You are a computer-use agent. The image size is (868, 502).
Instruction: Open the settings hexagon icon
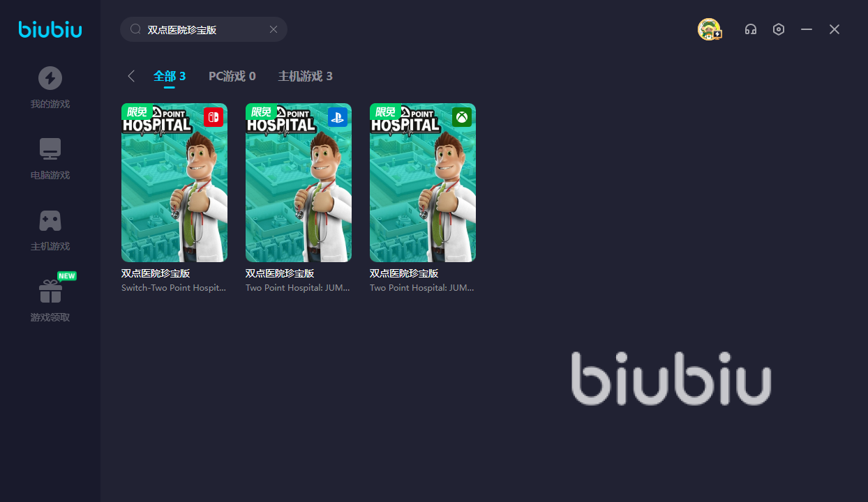click(x=779, y=29)
